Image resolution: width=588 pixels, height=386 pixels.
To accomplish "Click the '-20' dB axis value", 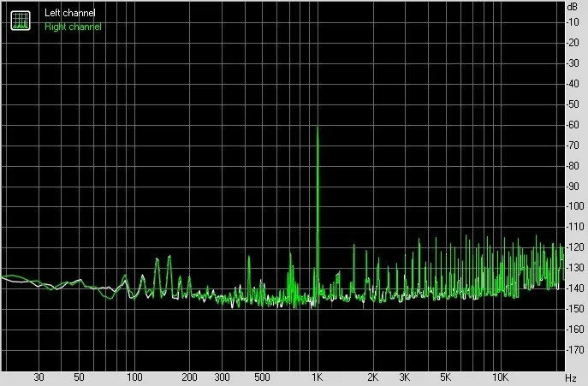I will point(573,43).
